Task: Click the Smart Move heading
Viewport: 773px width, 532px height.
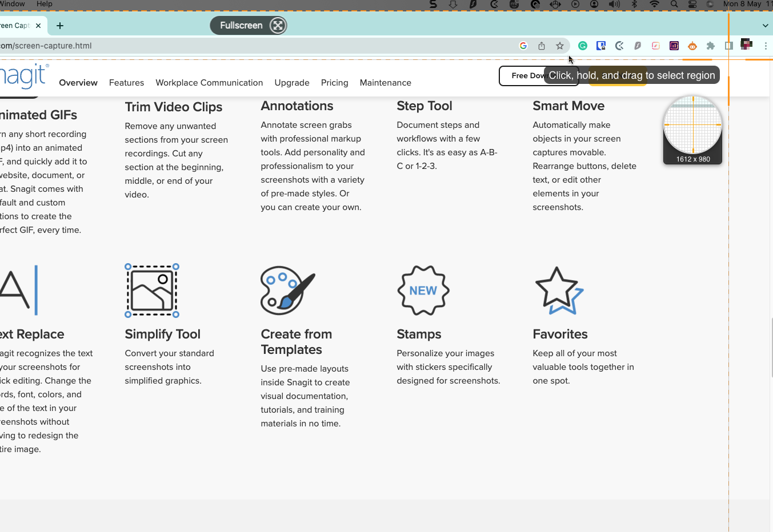Action: 568,106
